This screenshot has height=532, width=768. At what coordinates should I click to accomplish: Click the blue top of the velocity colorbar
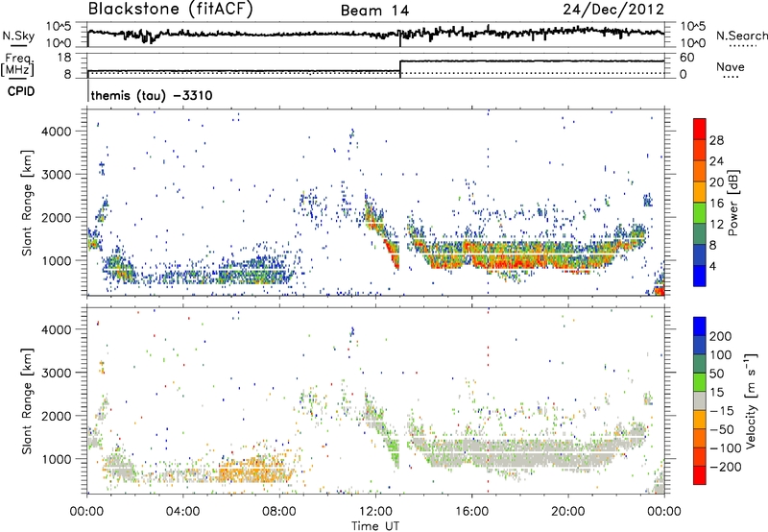[x=700, y=326]
